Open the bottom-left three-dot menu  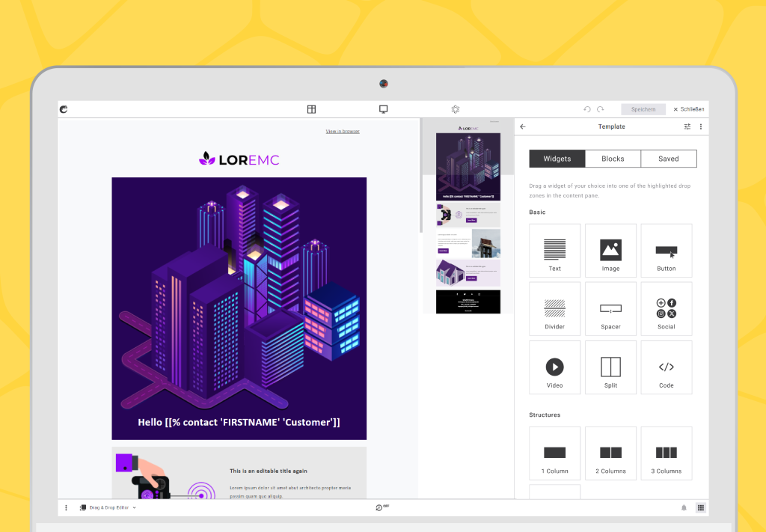(66, 508)
